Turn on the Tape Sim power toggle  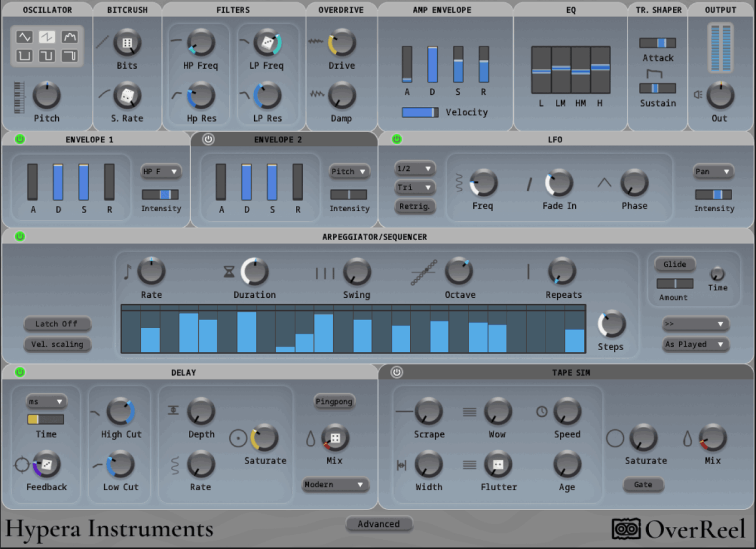click(397, 372)
